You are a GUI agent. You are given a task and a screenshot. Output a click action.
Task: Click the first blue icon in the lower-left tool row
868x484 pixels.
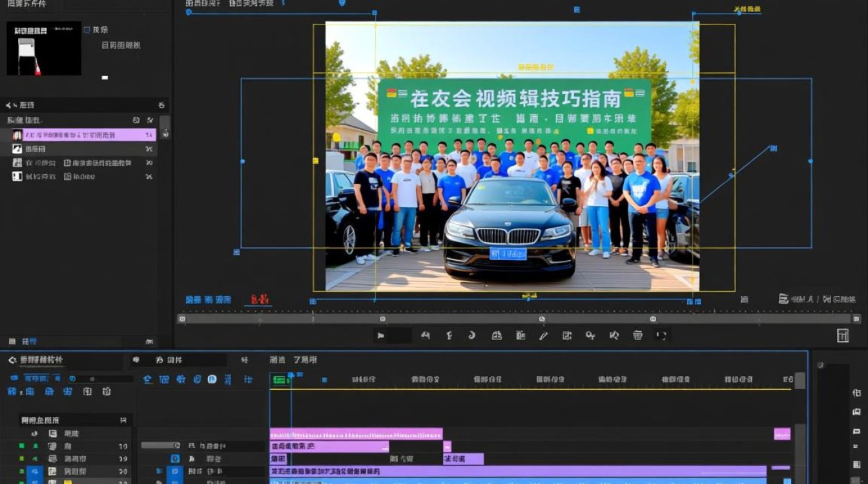coord(12,391)
